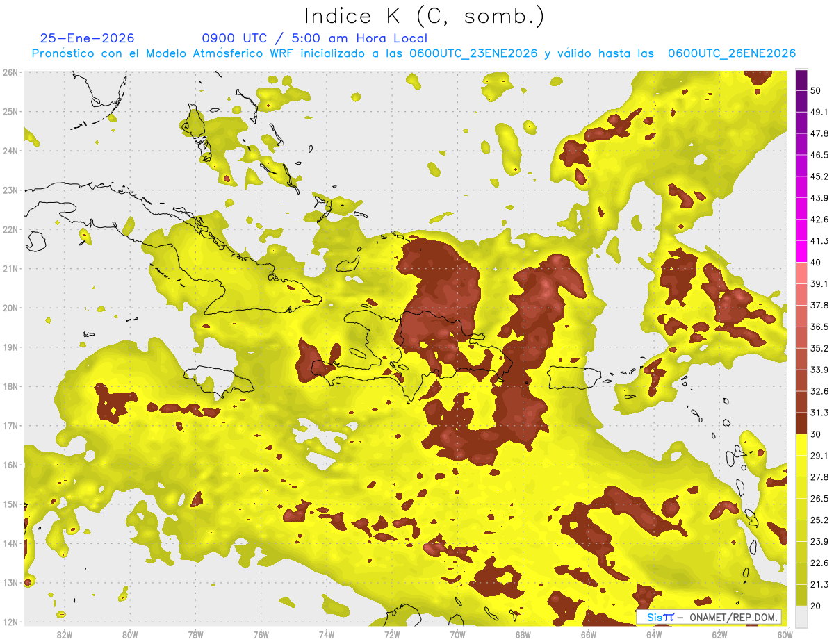Click the "Pronostico con el Modelo Atmosferico WRF" line
The width and height of the screenshot is (834, 644).
tap(414, 53)
